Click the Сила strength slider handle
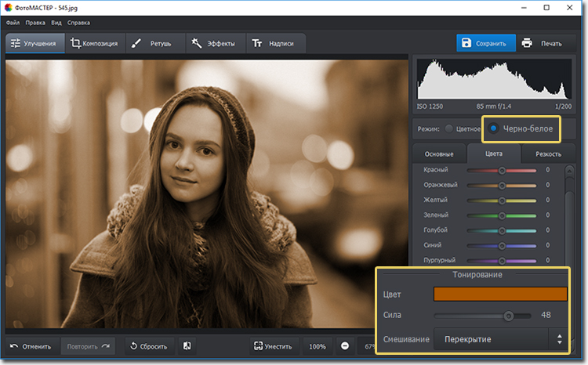588x365 pixels. pos(509,316)
